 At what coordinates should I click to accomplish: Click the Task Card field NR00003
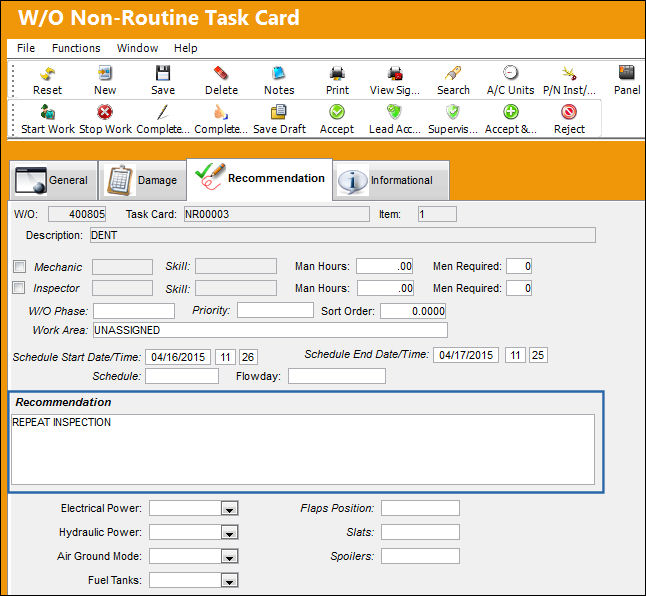[276, 214]
